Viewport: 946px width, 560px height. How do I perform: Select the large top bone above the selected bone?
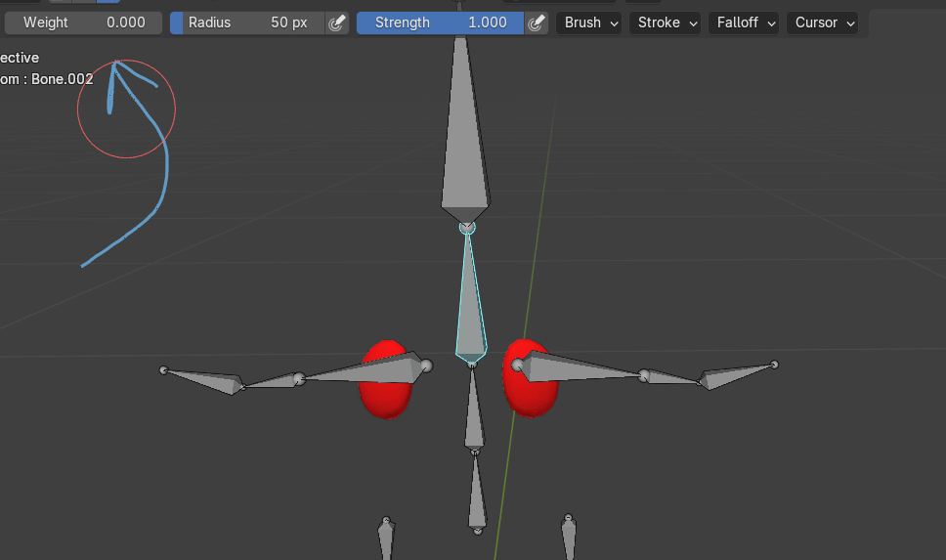tap(463, 147)
